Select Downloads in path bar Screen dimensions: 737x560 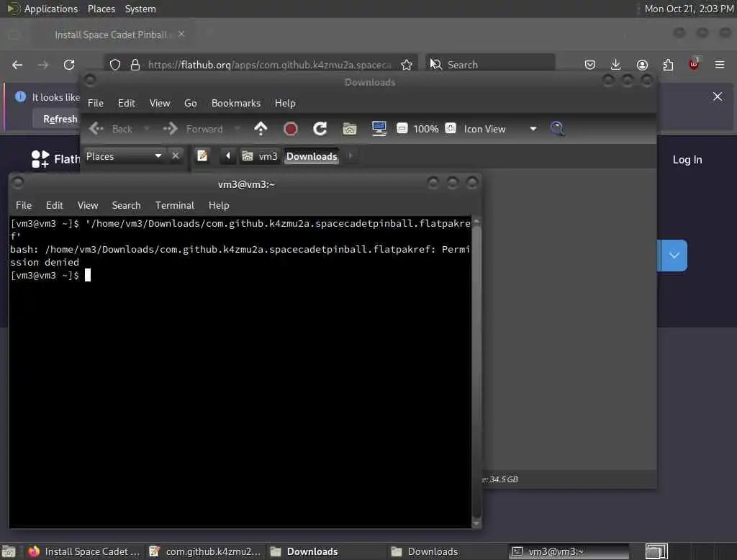point(312,156)
